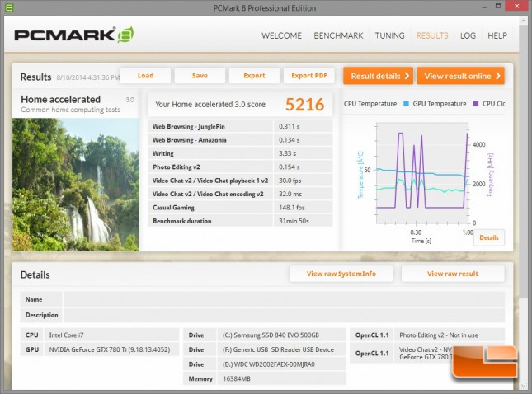The width and height of the screenshot is (532, 394).
Task: Click the CPU Temperature legend label
Action: (370, 104)
